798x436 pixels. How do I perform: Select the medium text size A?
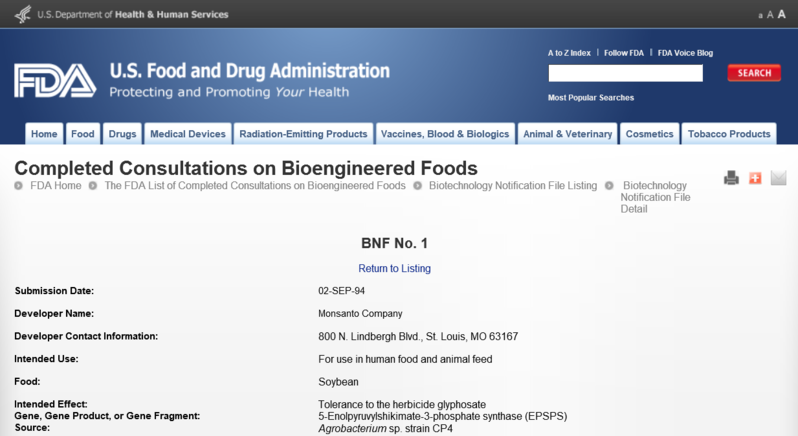pos(769,15)
